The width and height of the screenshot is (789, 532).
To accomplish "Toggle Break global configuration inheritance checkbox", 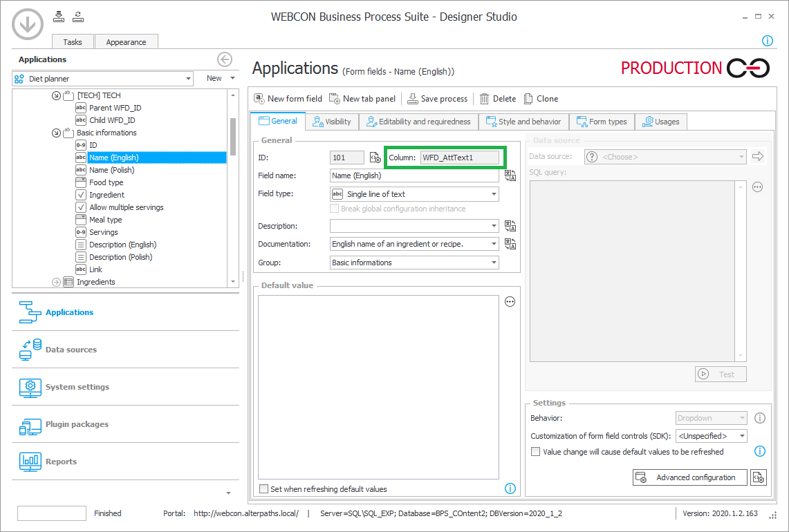I will [334, 209].
